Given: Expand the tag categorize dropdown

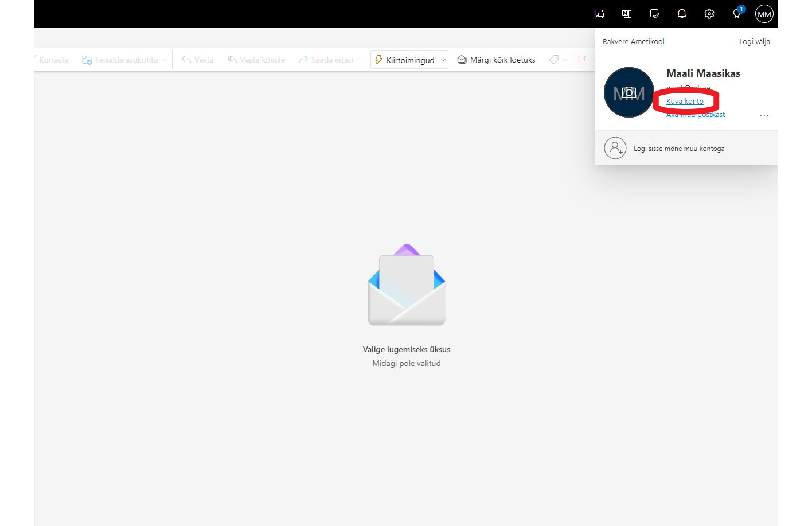Looking at the screenshot, I should pyautogui.click(x=565, y=60).
